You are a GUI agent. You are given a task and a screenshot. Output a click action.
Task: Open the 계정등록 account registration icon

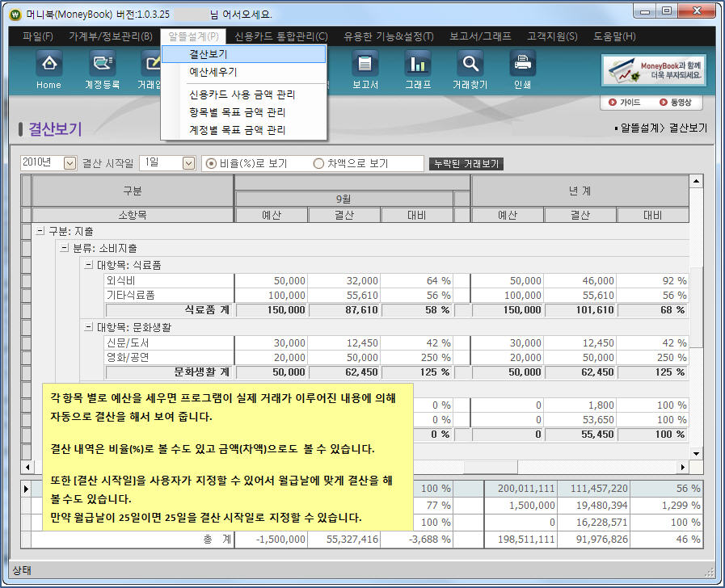pos(102,69)
